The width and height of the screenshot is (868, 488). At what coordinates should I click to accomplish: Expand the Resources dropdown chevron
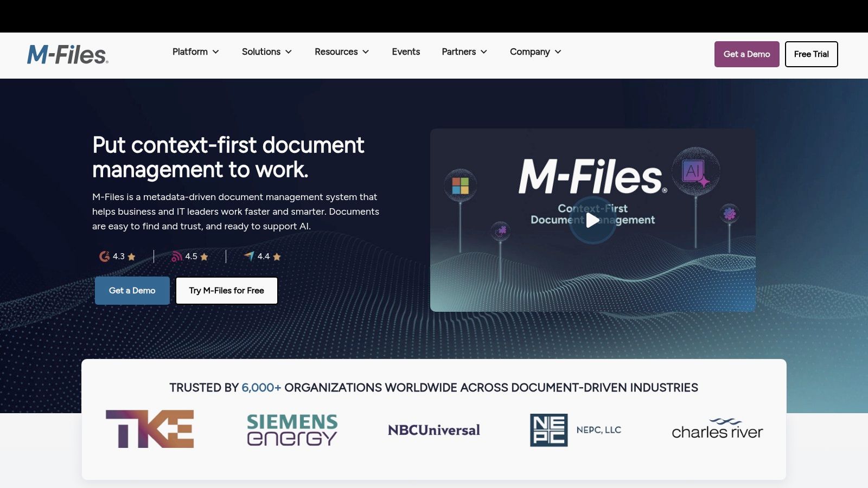click(x=366, y=52)
